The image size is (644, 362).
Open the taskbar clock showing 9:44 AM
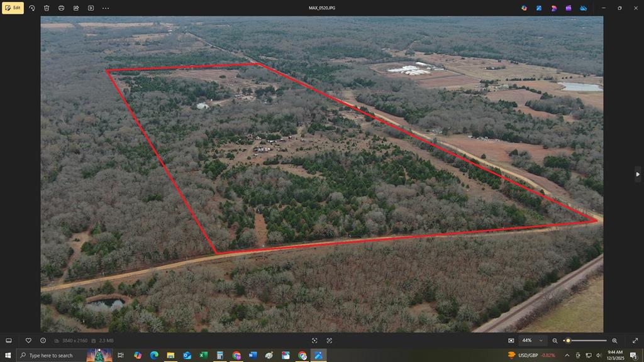point(615,355)
